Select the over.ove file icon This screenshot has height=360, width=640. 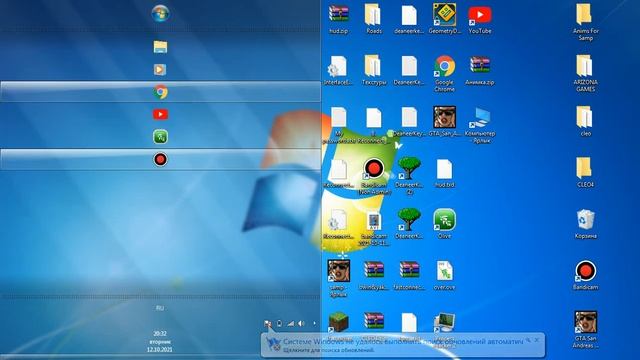pyautogui.click(x=444, y=275)
